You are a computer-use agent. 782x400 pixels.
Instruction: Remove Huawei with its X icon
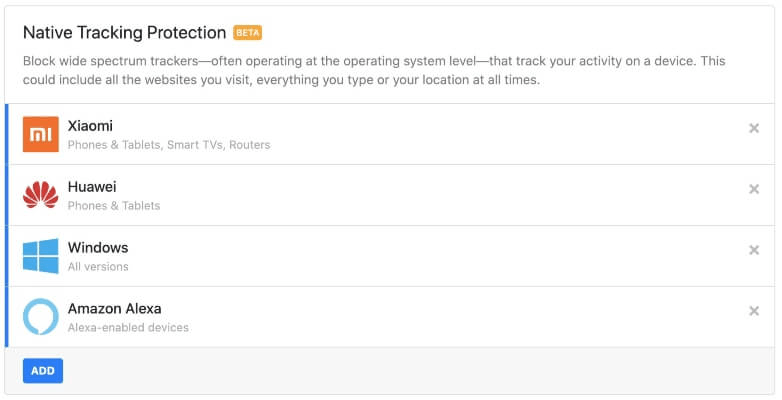point(754,189)
